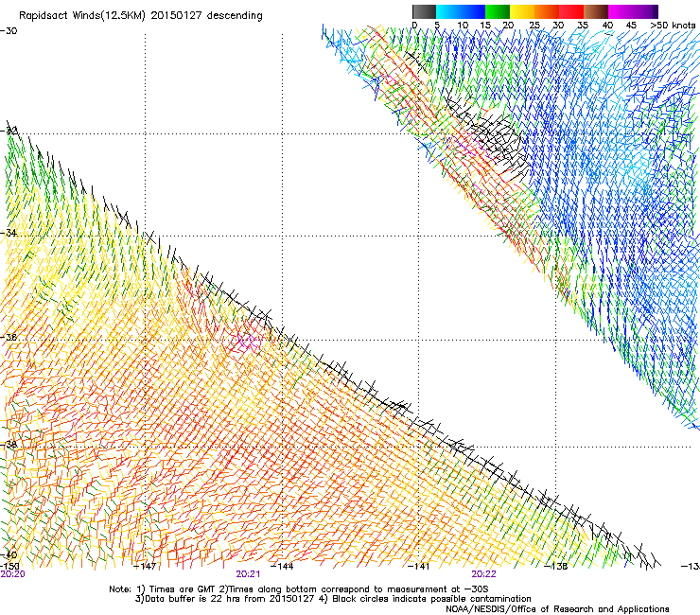Click the red 30-35 knots legend swatch
This screenshot has height=615, width=700.
point(571,11)
